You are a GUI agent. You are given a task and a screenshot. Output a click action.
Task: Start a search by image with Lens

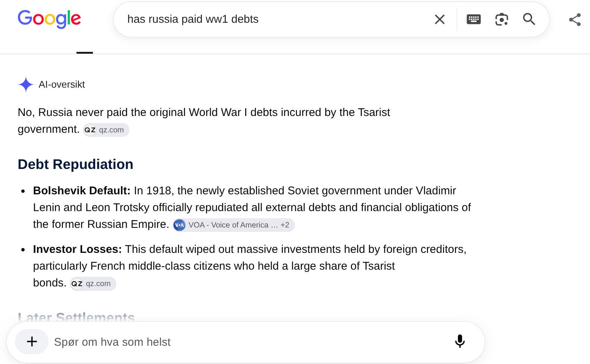point(502,19)
